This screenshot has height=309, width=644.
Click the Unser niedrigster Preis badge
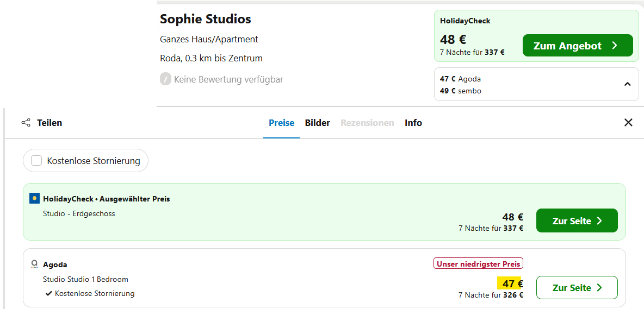click(478, 263)
